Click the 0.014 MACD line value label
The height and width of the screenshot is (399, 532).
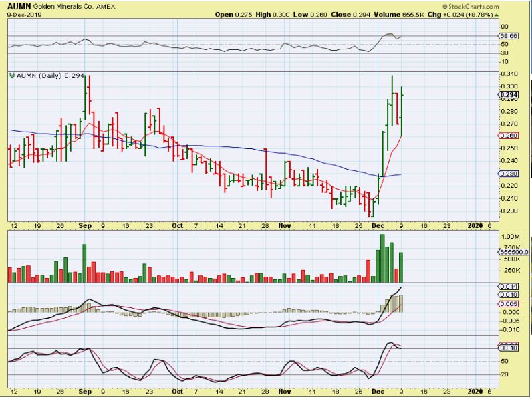coord(508,287)
